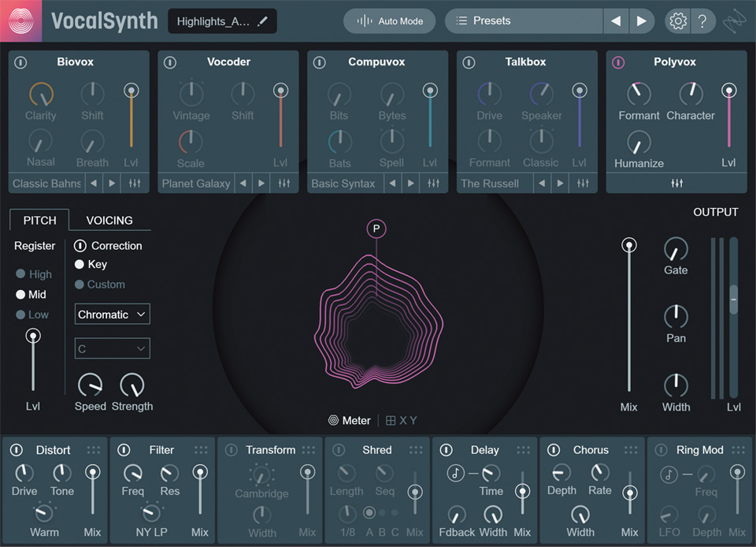Open Polyvox advanced settings sliders icon
Viewport: 756px width, 547px height.
click(677, 184)
